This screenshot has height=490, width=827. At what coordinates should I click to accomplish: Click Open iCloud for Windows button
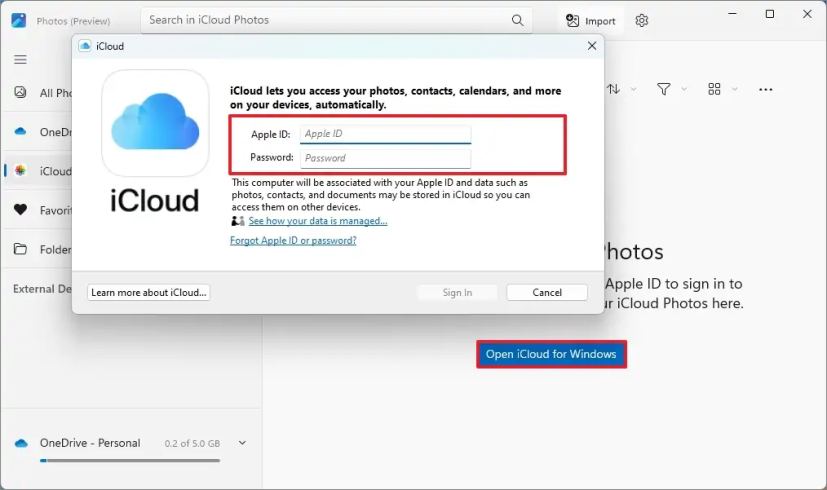pyautogui.click(x=551, y=354)
